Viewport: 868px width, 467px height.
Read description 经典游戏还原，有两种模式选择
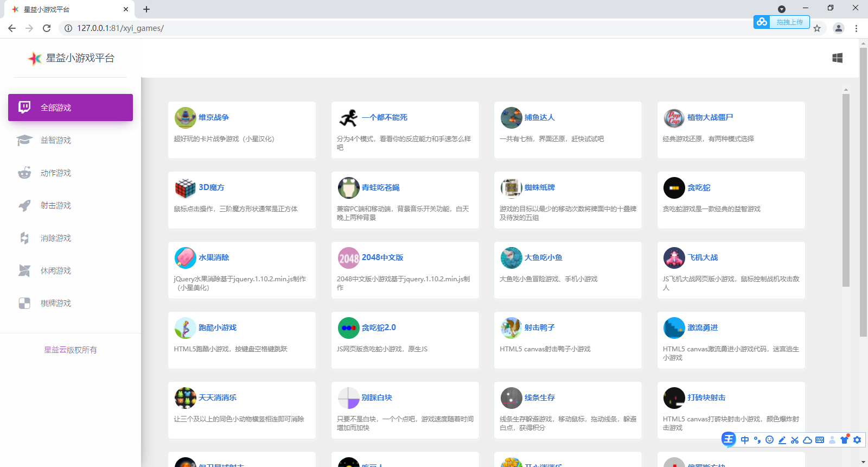click(709, 139)
